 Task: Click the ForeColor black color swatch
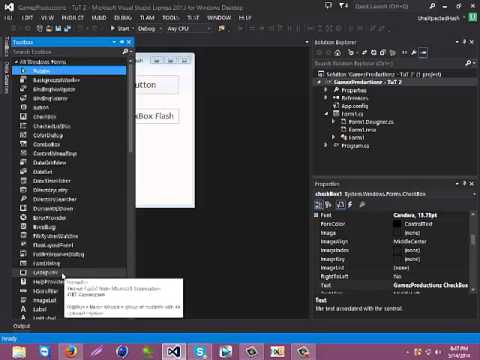397,224
